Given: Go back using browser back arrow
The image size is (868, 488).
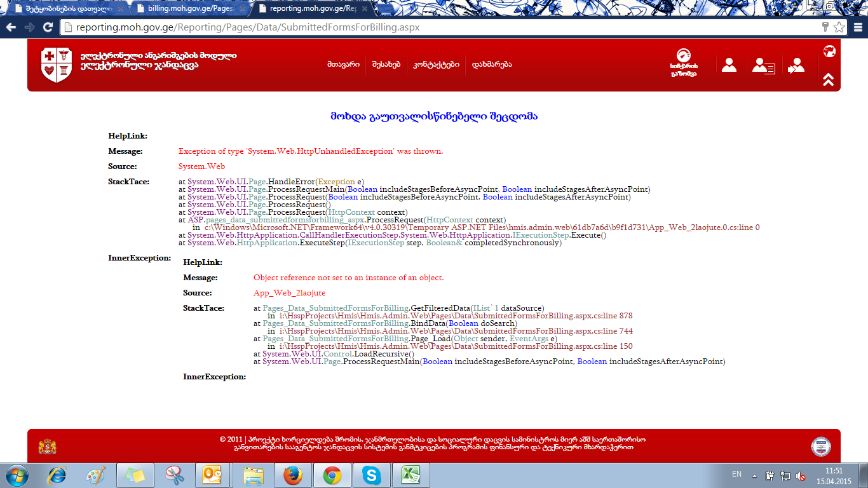Looking at the screenshot, I should (11, 27).
